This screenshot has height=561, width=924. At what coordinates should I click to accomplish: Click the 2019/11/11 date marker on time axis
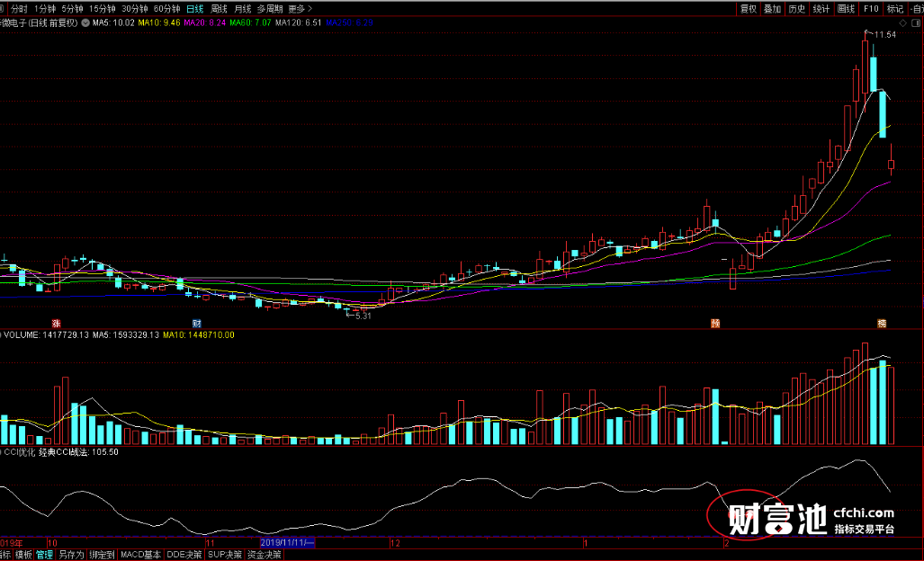click(288, 542)
